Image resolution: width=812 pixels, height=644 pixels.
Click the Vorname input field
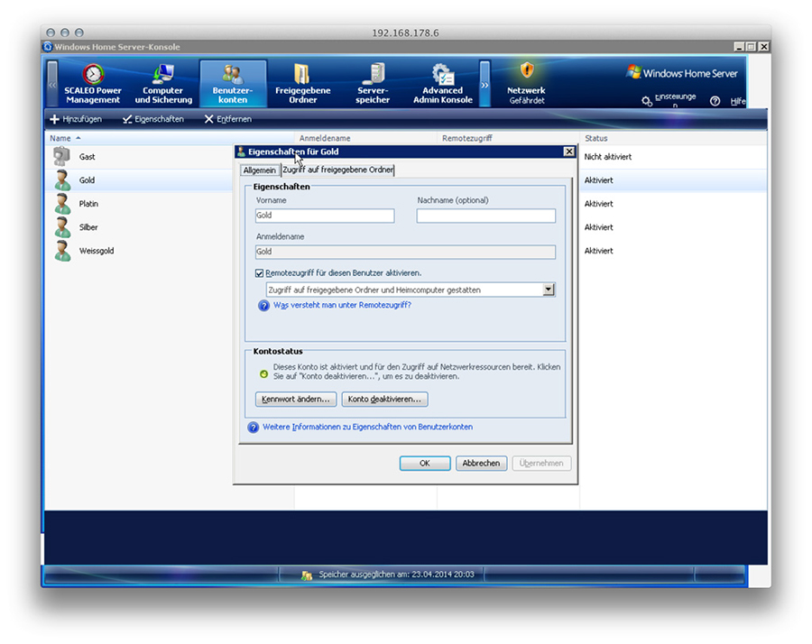pos(325,216)
